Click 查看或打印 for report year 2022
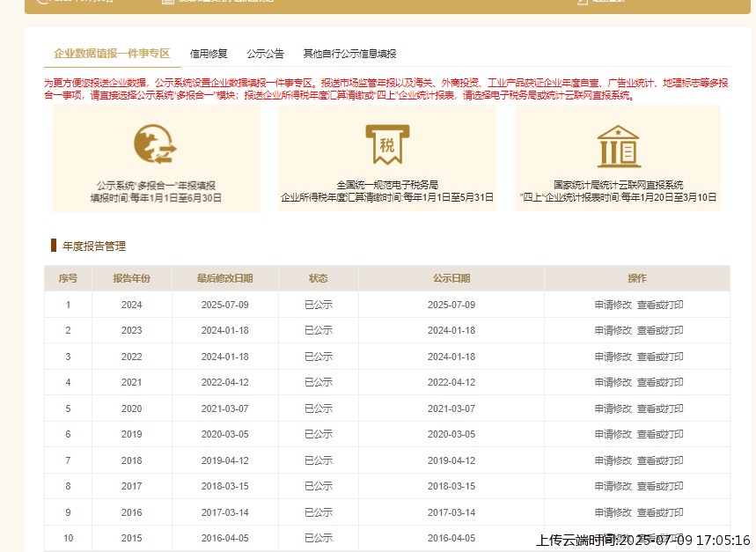The height and width of the screenshot is (552, 756). [x=660, y=357]
